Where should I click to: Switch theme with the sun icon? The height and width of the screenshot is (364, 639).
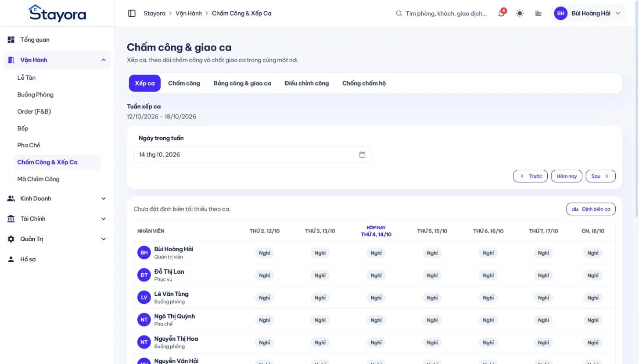(x=520, y=14)
